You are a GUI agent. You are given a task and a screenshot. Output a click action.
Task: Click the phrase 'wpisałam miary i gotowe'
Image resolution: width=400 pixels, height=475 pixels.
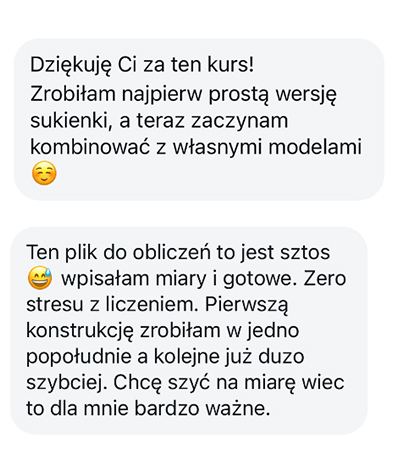pyautogui.click(x=178, y=279)
